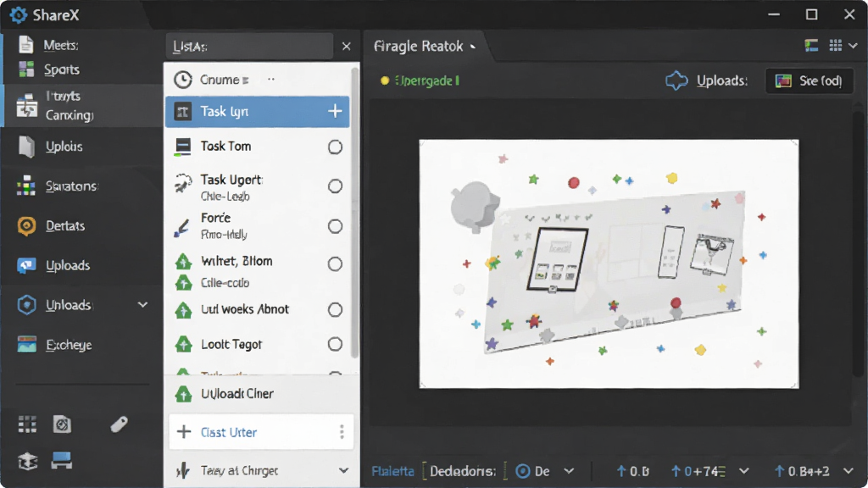Click the camera icon in bottom sidebar
The height and width of the screenshot is (488, 868).
[62, 424]
